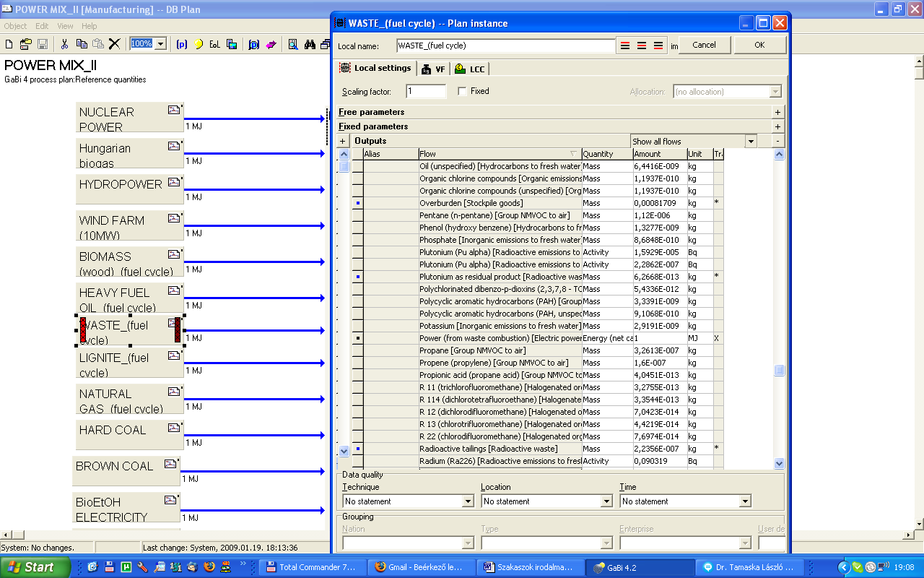
Task: Open the NUCLEAR POWER process image icon
Action: click(174, 110)
